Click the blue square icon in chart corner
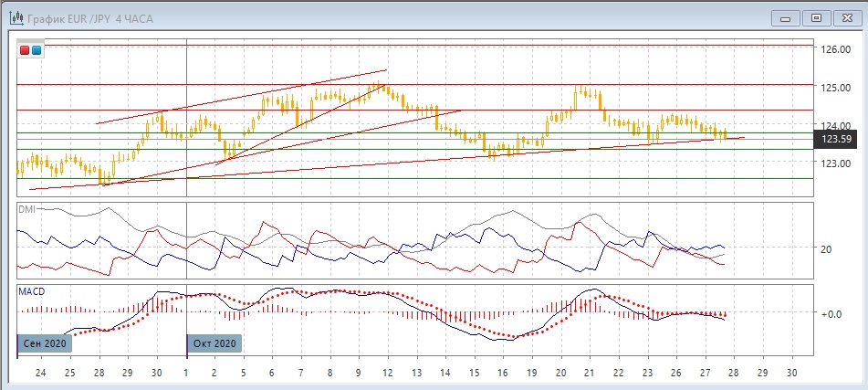The height and width of the screenshot is (390, 868). 36,50
